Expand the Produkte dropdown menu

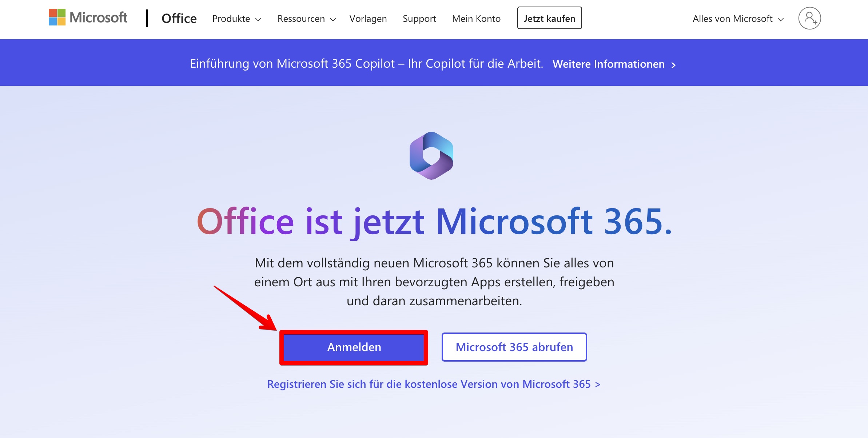[x=231, y=19]
